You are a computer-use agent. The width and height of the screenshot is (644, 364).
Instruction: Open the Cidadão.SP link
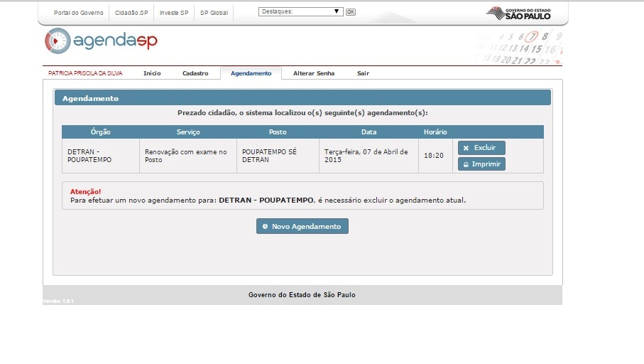pyautogui.click(x=131, y=13)
